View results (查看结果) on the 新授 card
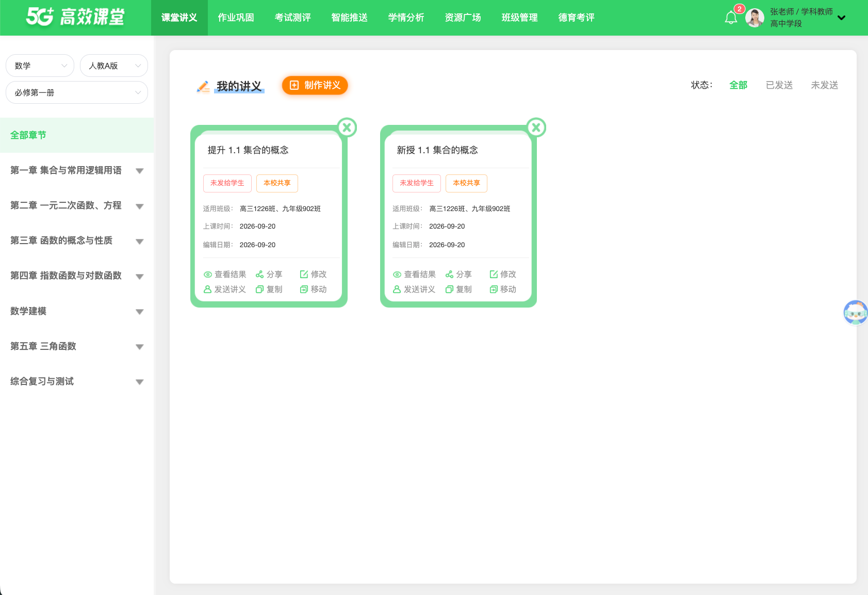 coord(414,275)
